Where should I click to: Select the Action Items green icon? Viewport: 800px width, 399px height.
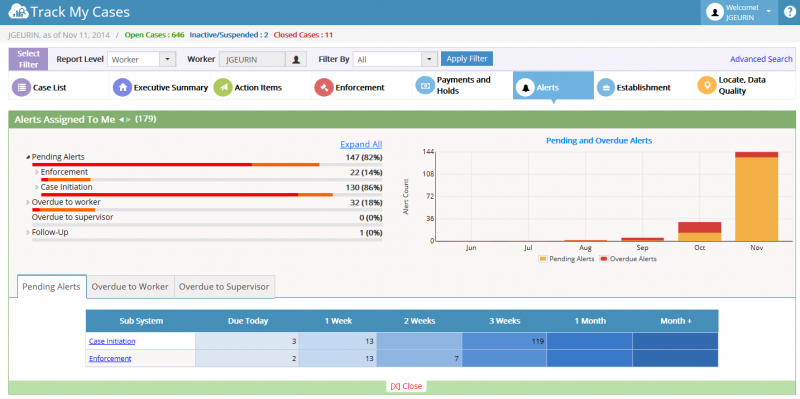pyautogui.click(x=223, y=88)
